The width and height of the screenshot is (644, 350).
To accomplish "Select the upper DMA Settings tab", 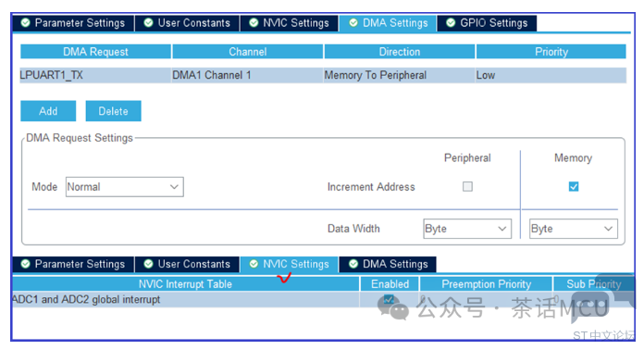I will 388,23.
